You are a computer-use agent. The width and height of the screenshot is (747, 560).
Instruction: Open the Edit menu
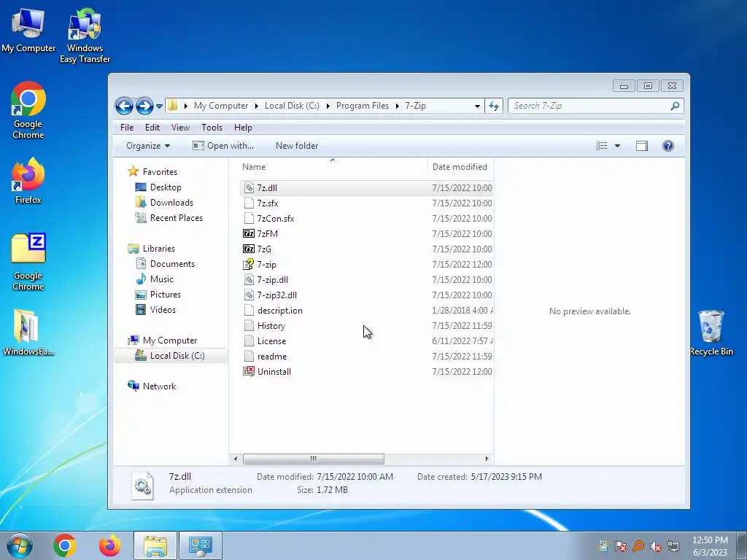[152, 128]
